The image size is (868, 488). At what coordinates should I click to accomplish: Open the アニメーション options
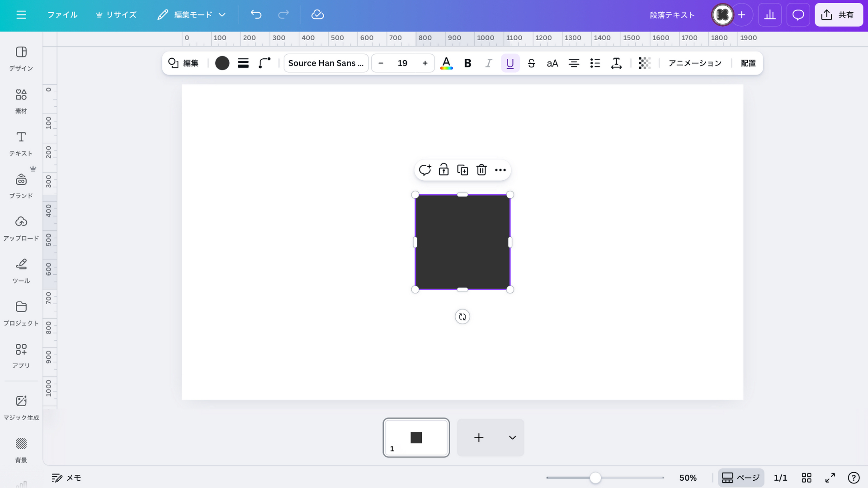coord(695,63)
